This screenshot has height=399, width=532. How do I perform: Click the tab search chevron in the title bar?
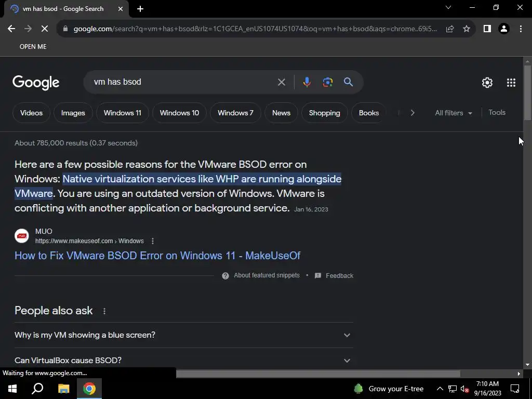tap(448, 7)
